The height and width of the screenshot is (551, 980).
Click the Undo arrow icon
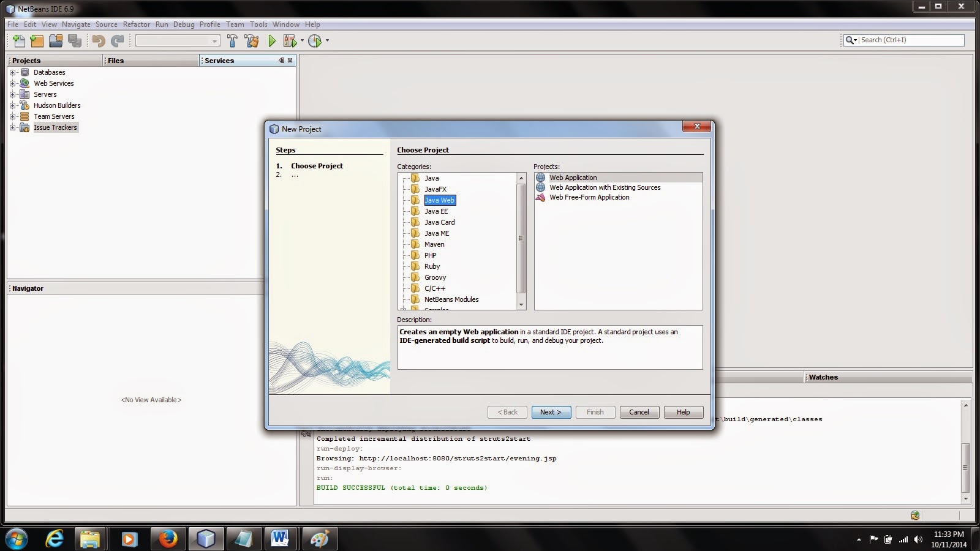(99, 41)
